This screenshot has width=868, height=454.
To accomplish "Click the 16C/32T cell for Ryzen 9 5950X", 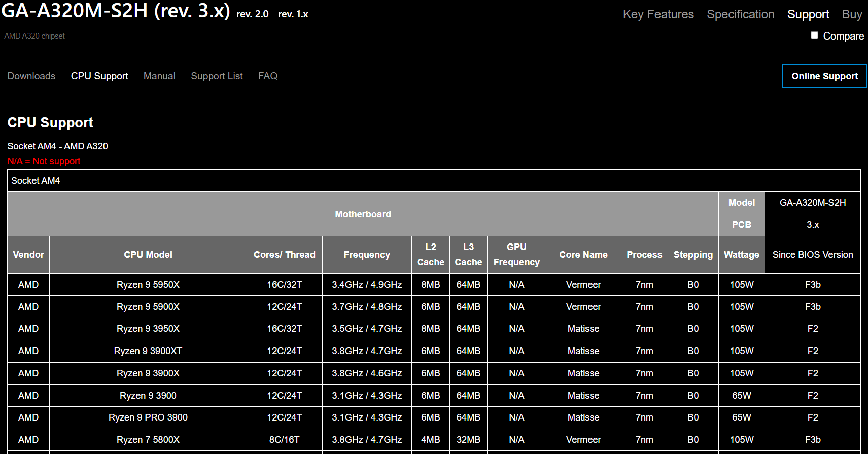I will pyautogui.click(x=285, y=285).
